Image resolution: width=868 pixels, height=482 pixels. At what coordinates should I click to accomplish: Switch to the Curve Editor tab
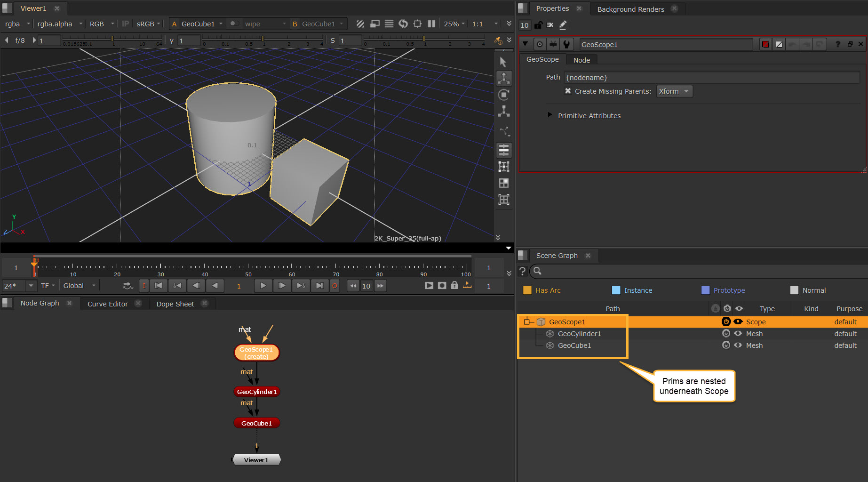point(107,304)
